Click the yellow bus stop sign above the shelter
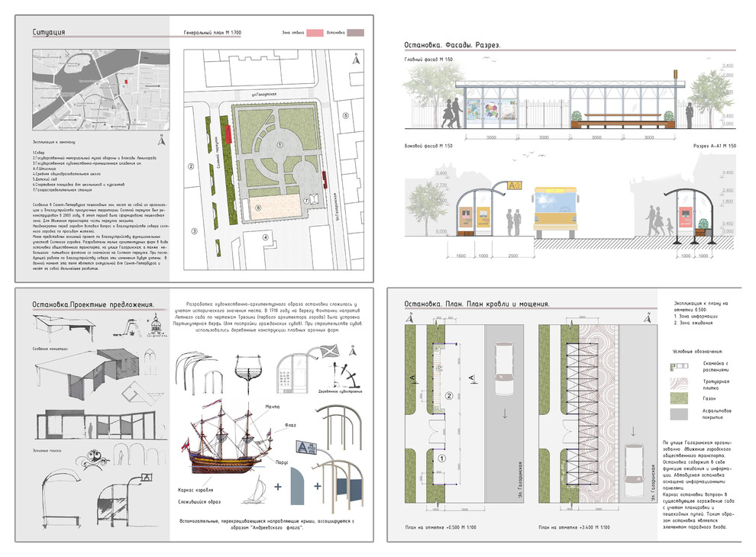Screen dimensions: 756x557 [x=512, y=184]
